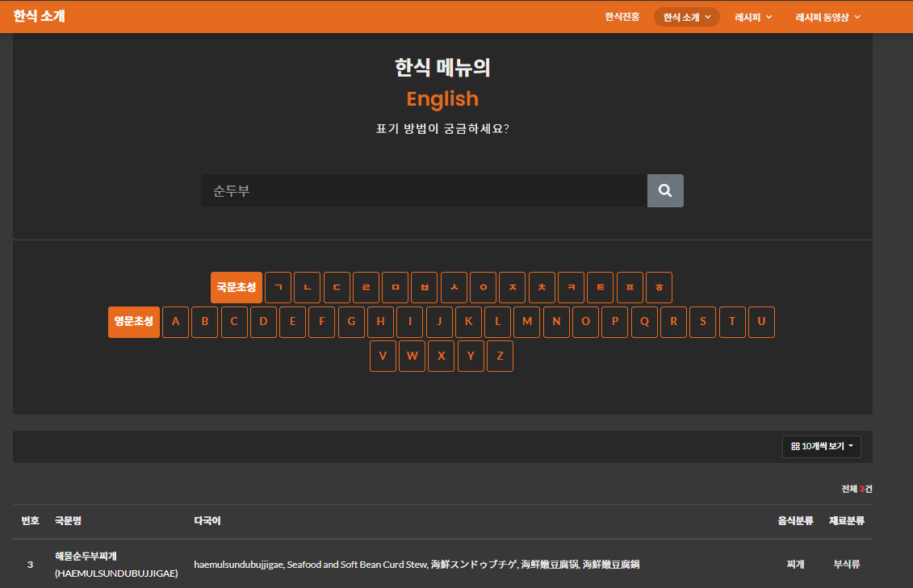The width and height of the screenshot is (913, 588).
Task: Filter menus by letter M
Action: [x=527, y=322]
